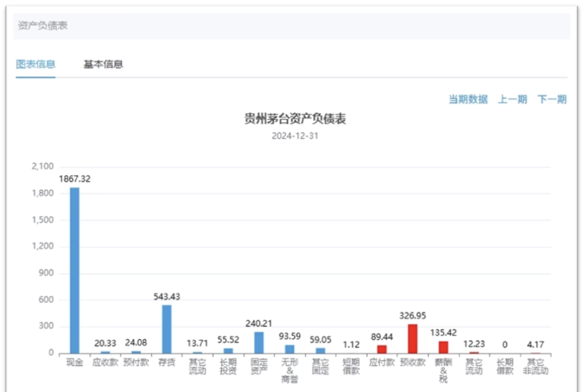
Task: Select the red 预收款 bar
Action: pos(412,338)
